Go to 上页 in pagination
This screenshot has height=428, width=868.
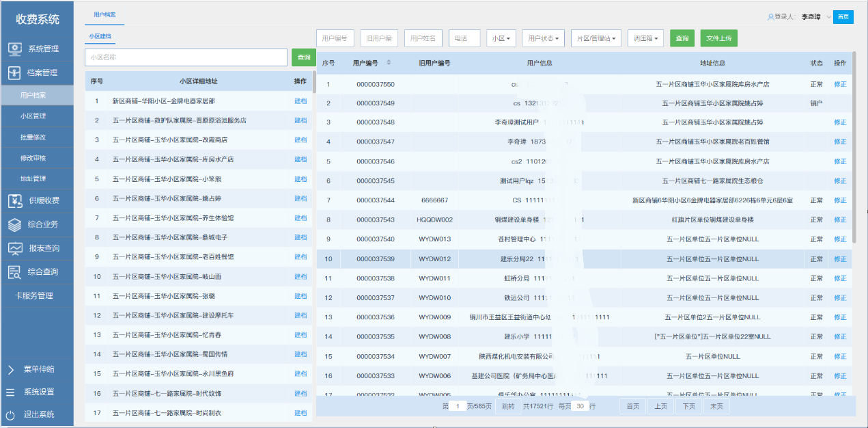pyautogui.click(x=660, y=406)
